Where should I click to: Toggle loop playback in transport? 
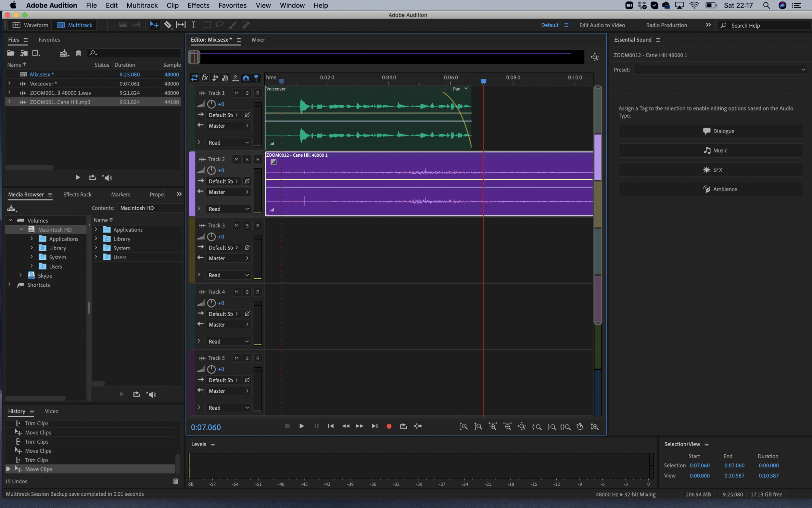pyautogui.click(x=403, y=426)
